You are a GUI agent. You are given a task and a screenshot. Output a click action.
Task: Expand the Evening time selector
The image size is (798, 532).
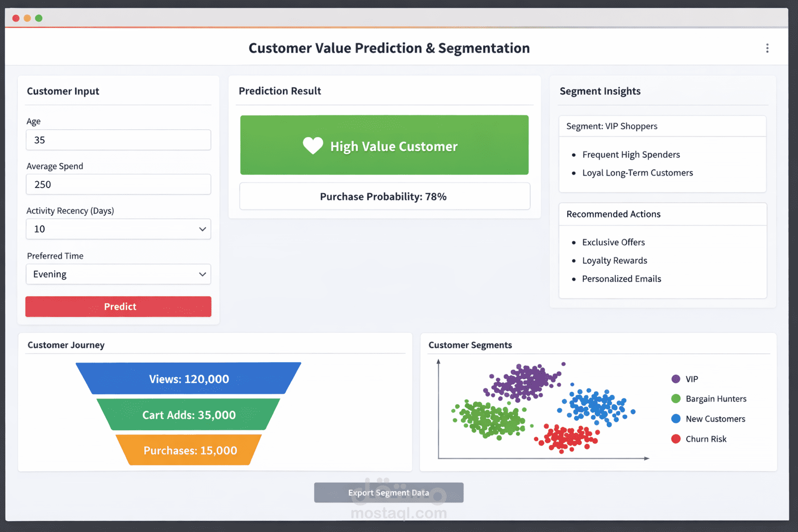[x=203, y=274]
